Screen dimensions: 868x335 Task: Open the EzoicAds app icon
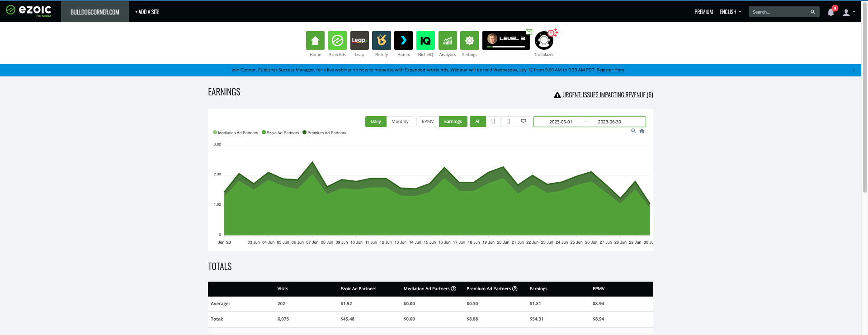click(337, 41)
